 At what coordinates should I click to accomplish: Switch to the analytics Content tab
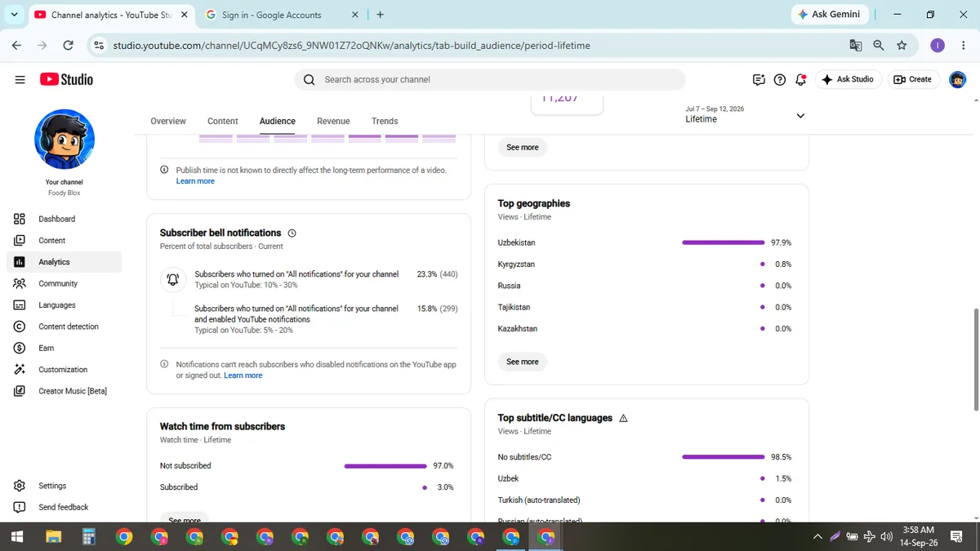(222, 121)
